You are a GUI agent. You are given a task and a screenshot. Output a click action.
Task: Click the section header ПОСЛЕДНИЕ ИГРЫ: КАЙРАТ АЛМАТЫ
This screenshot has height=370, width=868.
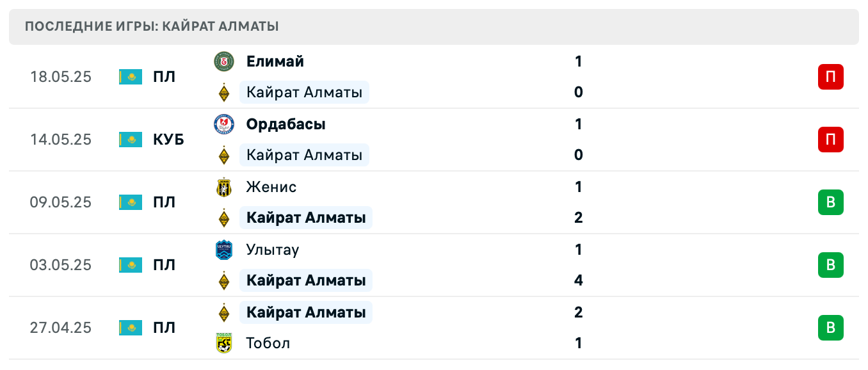(151, 26)
